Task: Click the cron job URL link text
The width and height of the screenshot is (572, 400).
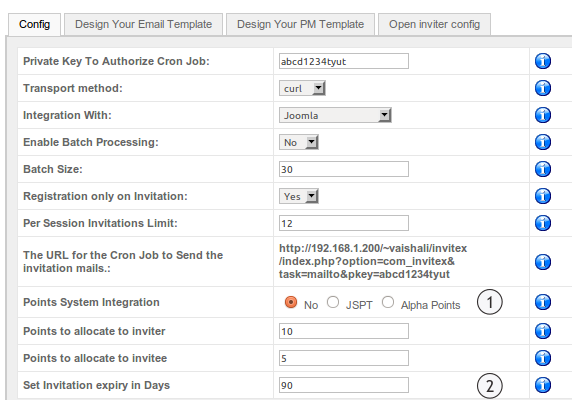Action: pos(373,261)
